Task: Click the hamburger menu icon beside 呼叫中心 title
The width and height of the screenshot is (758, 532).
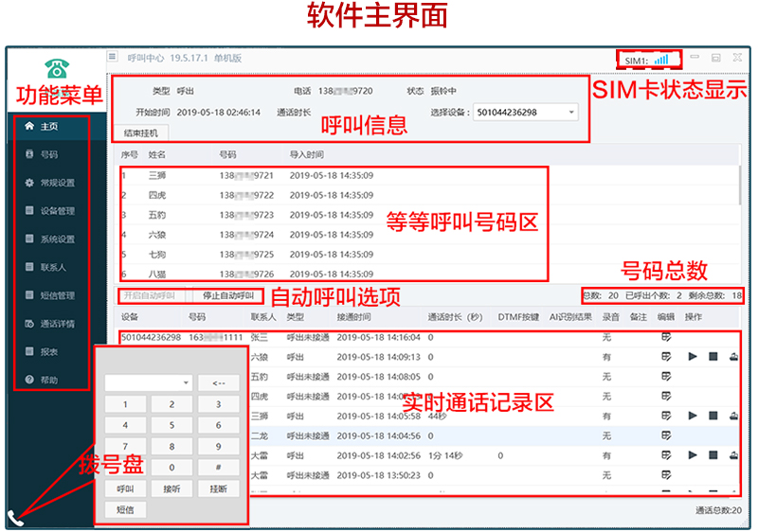Action: pos(112,58)
